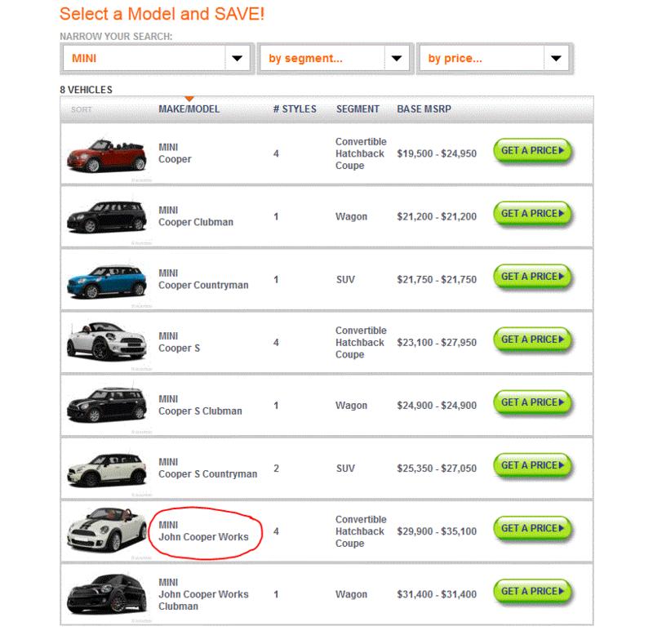This screenshot has width=653, height=644.
Task: Open the MINI make dropdown
Action: pyautogui.click(x=157, y=58)
